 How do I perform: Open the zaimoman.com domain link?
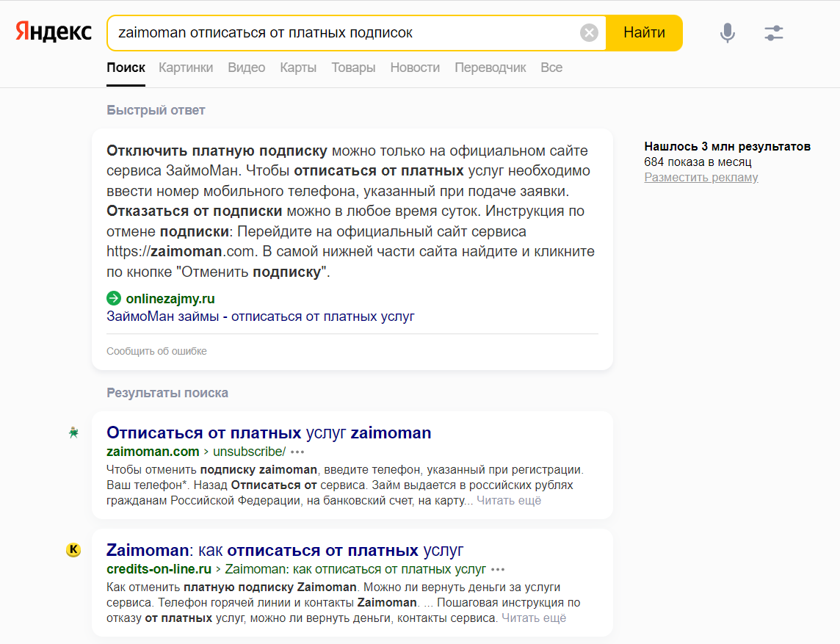click(x=153, y=452)
